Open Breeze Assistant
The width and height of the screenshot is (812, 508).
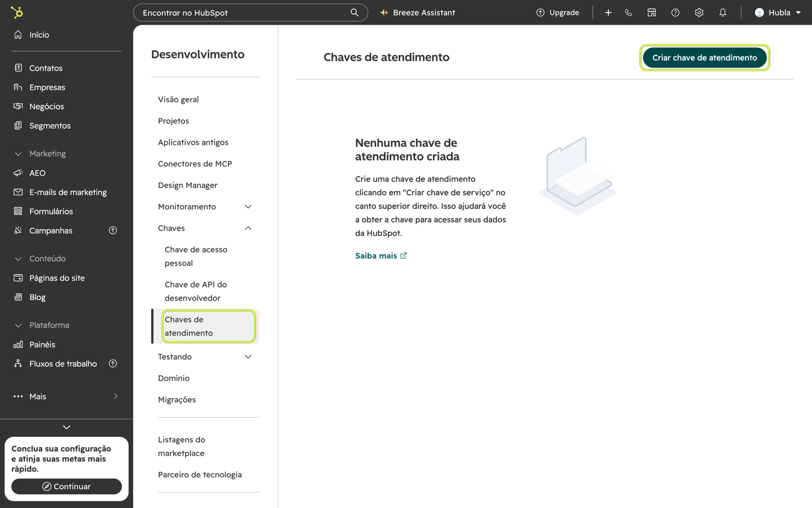pos(418,13)
